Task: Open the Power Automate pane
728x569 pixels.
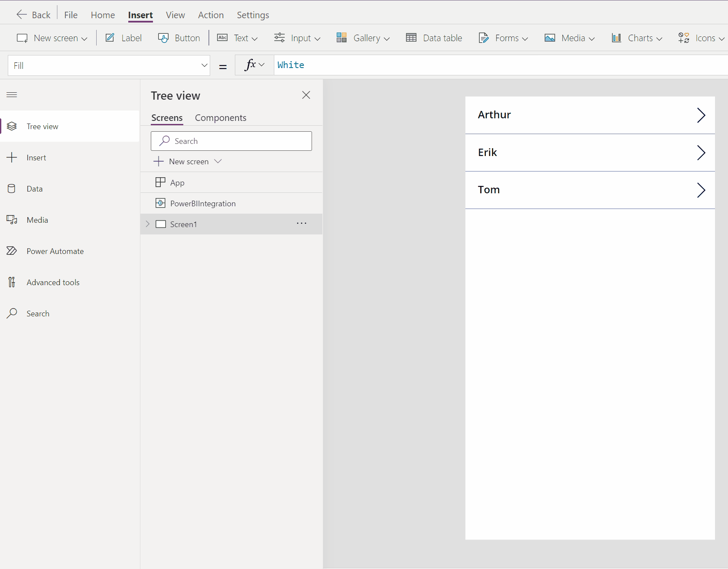Action: click(55, 251)
